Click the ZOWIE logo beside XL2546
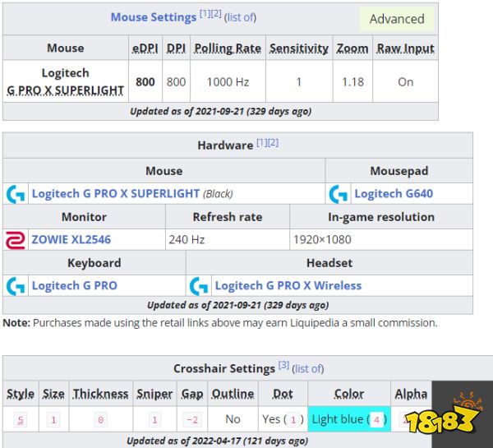 click(x=16, y=240)
